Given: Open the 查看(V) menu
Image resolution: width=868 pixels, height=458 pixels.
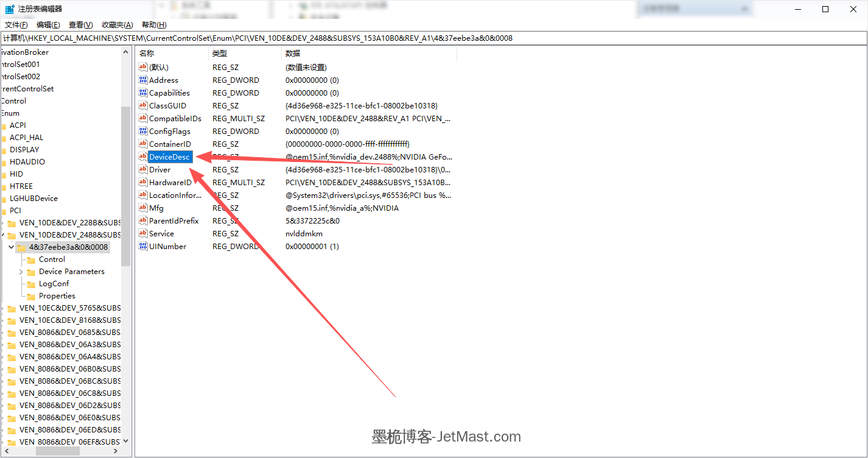Looking at the screenshot, I should coord(80,25).
